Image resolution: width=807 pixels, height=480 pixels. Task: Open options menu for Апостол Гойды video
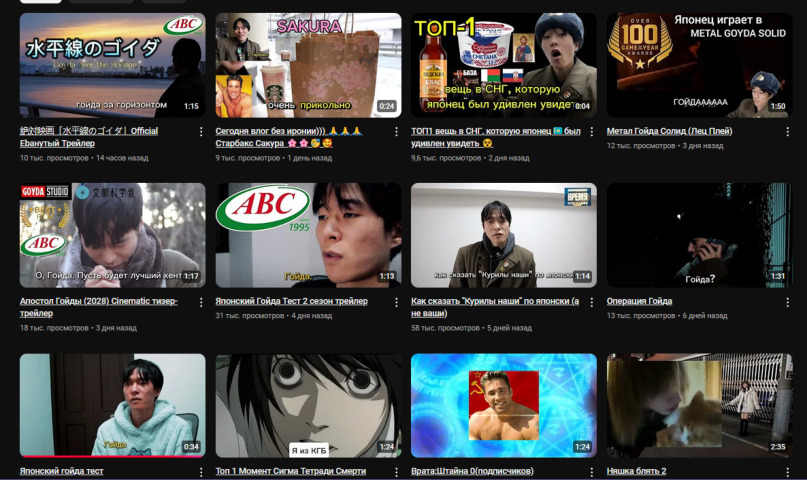[x=201, y=302]
